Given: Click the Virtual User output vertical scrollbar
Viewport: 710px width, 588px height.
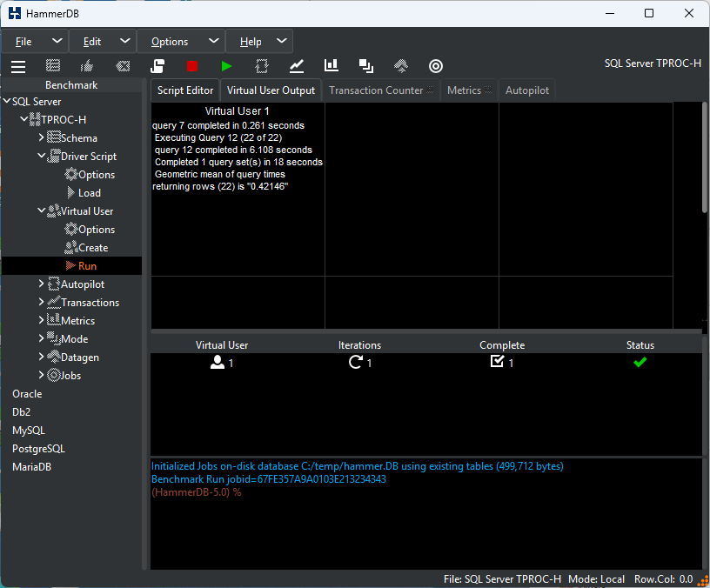Looking at the screenshot, I should 705,157.
